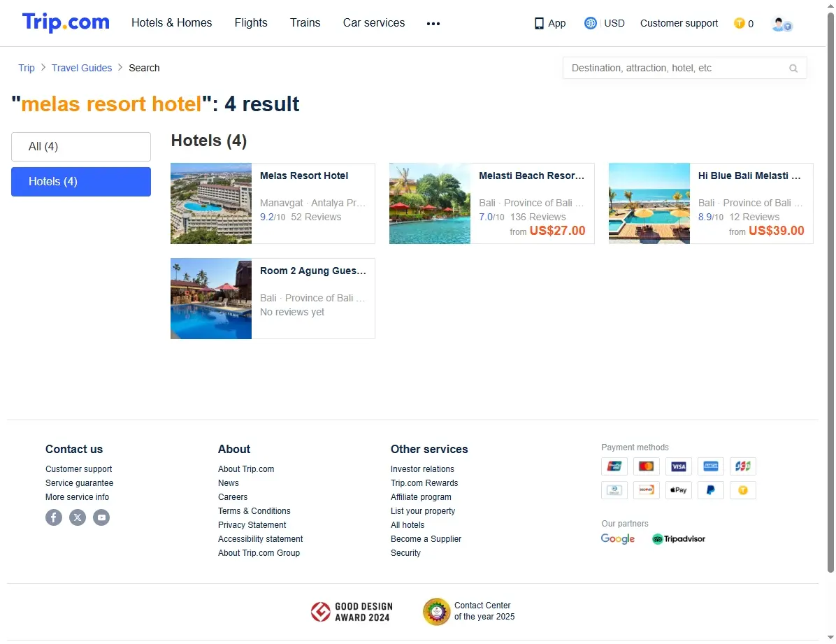The height and width of the screenshot is (644, 836).
Task: Open Customer support in the header
Action: click(x=679, y=24)
